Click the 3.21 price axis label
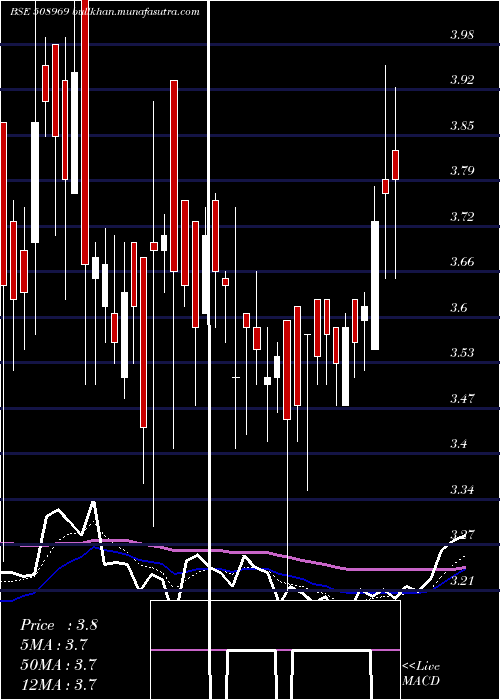 point(462,580)
